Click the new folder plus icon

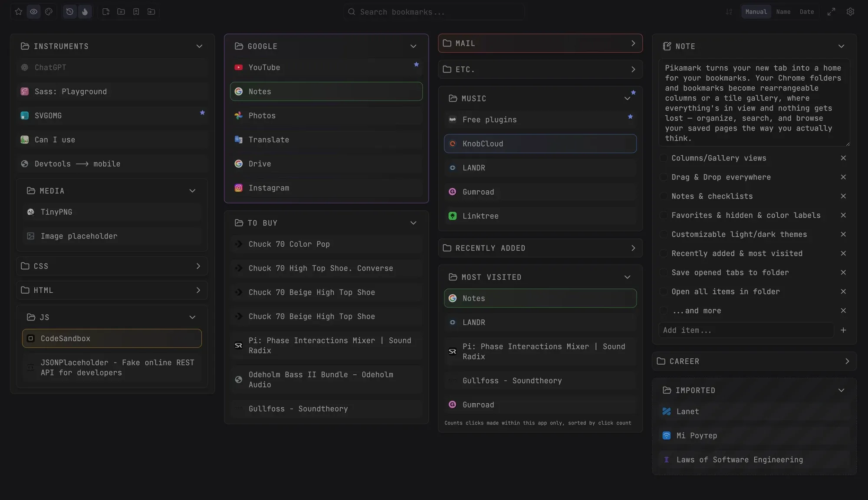(121, 12)
